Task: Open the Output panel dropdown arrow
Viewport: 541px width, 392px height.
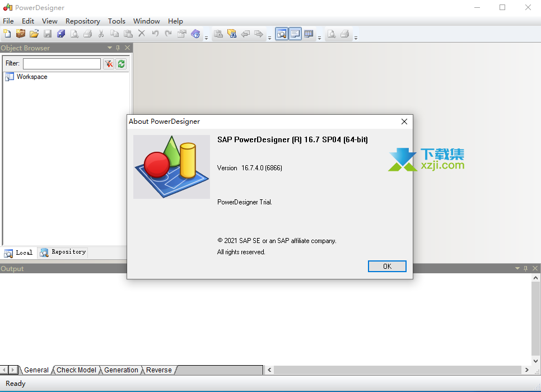Action: (517, 268)
